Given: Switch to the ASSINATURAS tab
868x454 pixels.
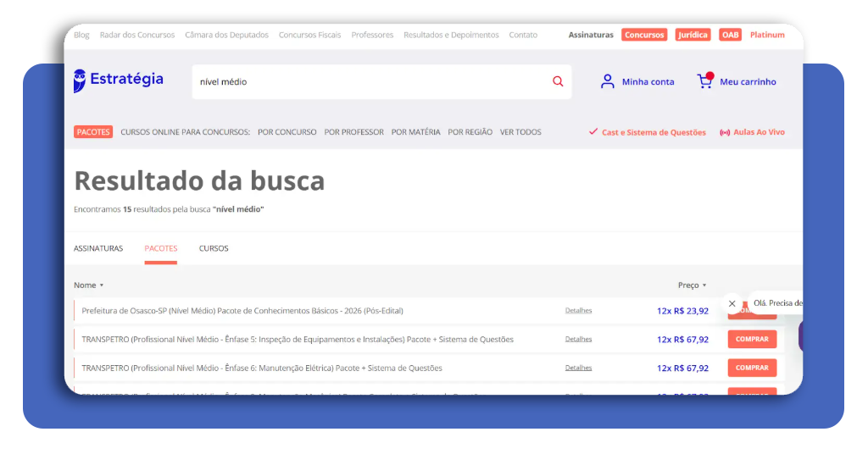Looking at the screenshot, I should (x=98, y=248).
